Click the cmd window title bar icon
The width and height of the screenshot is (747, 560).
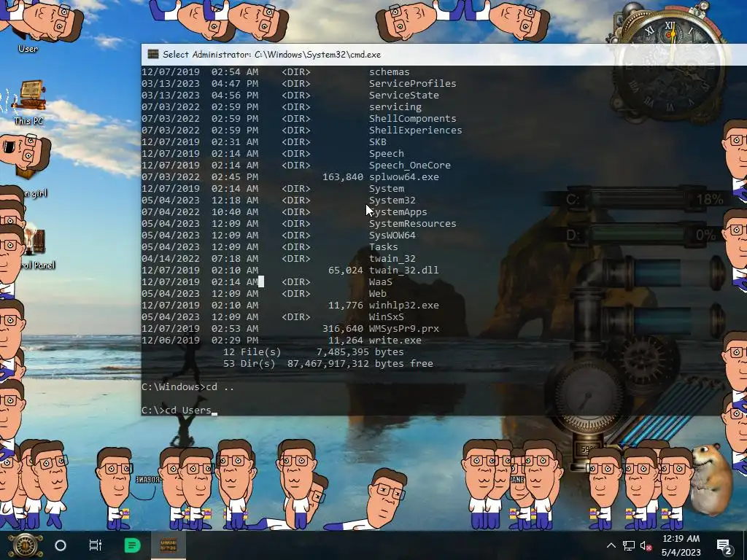153,54
